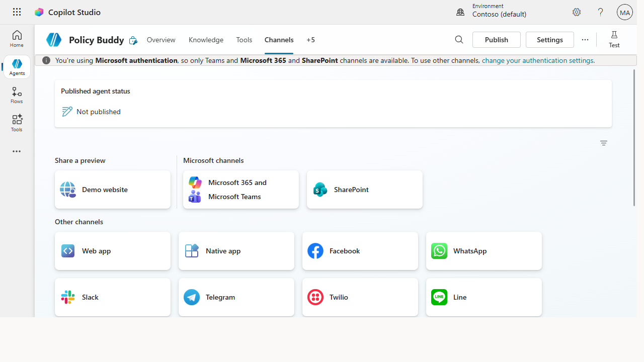
Task: Click the Copilot Studio logo icon
Action: point(39,12)
